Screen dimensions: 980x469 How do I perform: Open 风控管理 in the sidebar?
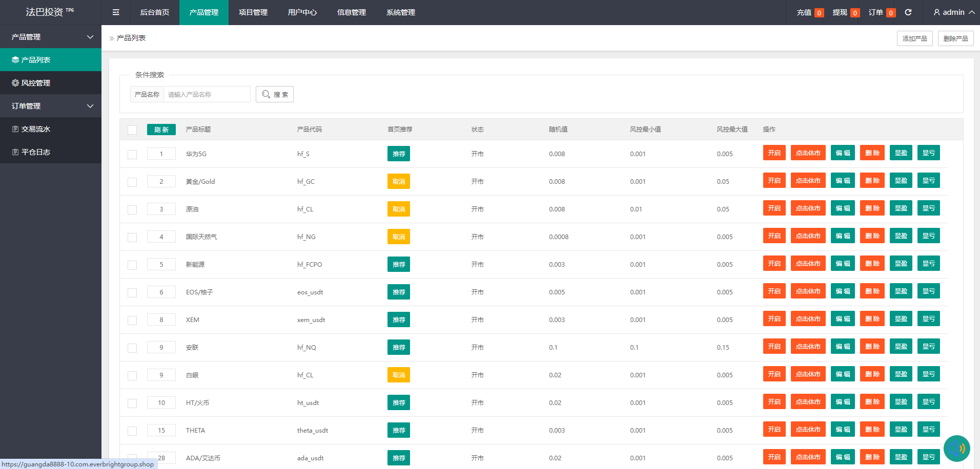(x=51, y=83)
